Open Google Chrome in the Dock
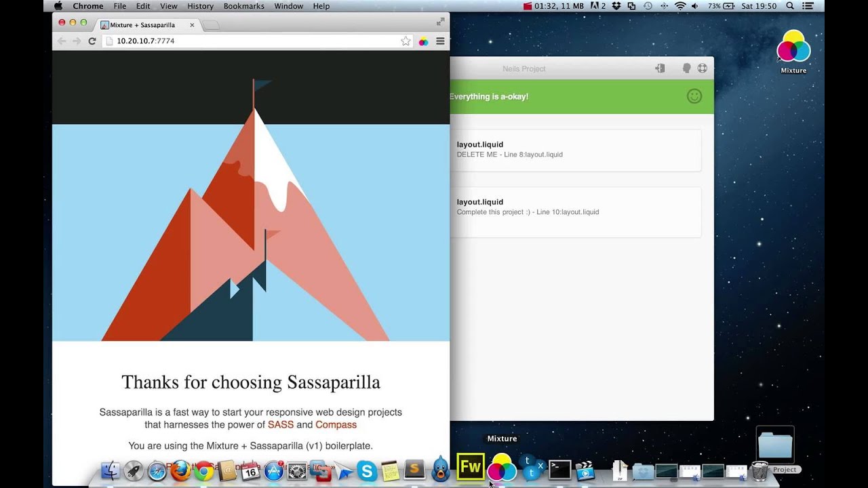 pos(204,470)
